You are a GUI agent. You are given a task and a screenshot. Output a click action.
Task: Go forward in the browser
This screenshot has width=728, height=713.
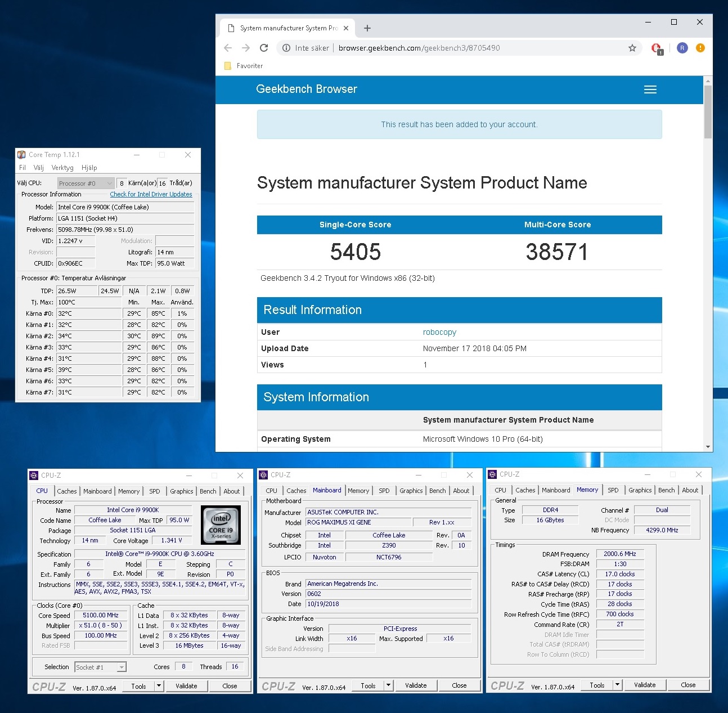click(246, 48)
